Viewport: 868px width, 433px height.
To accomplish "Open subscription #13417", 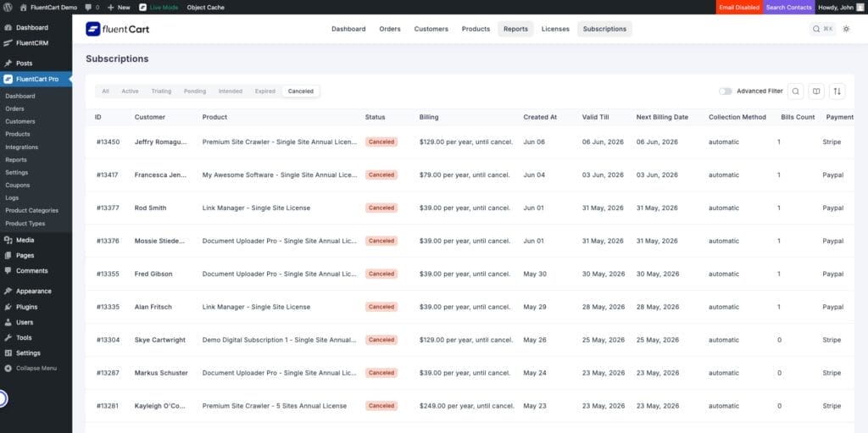I will tap(108, 175).
